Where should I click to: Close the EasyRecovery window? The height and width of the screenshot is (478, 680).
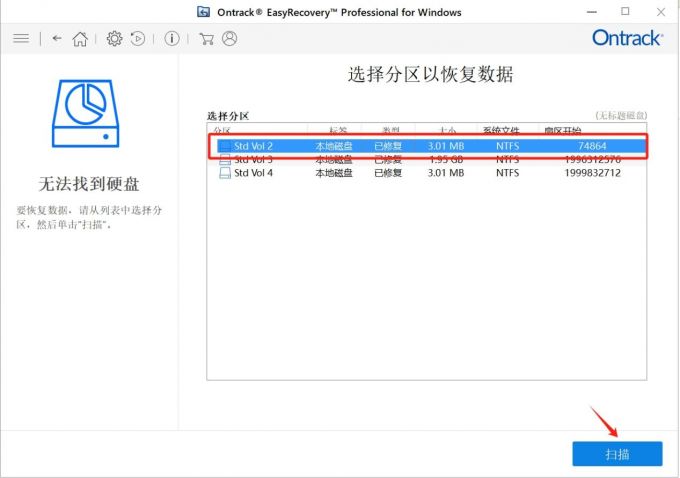[x=660, y=12]
